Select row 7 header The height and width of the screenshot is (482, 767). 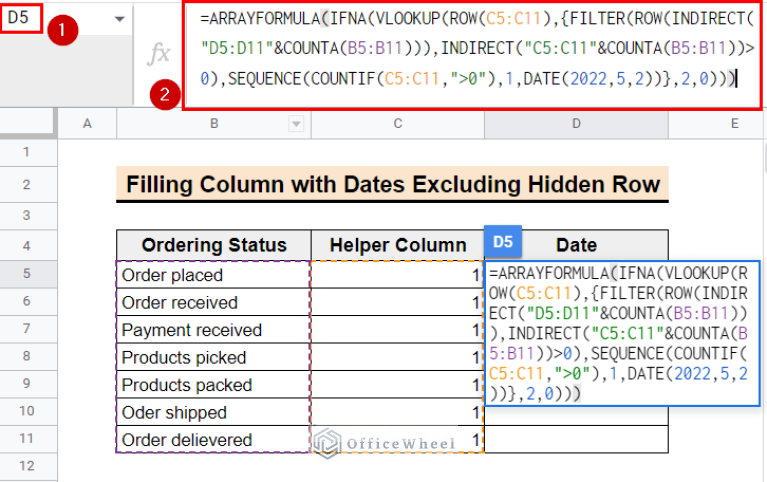tap(27, 329)
